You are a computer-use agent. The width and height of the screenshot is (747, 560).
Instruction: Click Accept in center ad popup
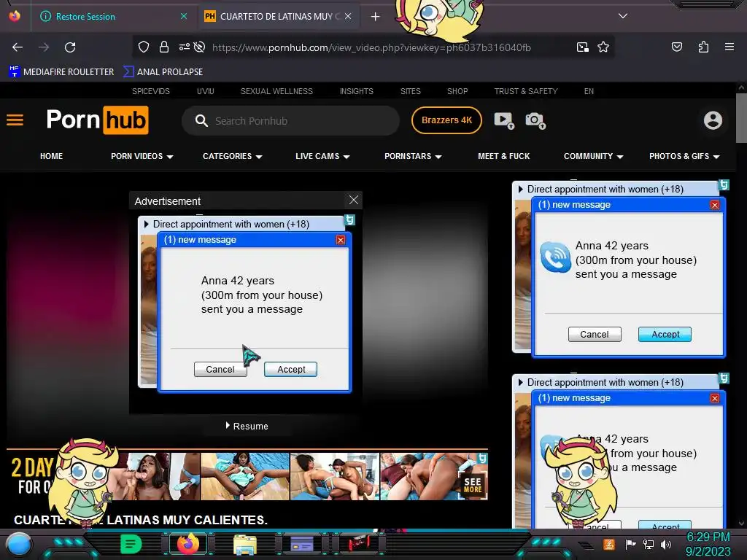pos(290,370)
